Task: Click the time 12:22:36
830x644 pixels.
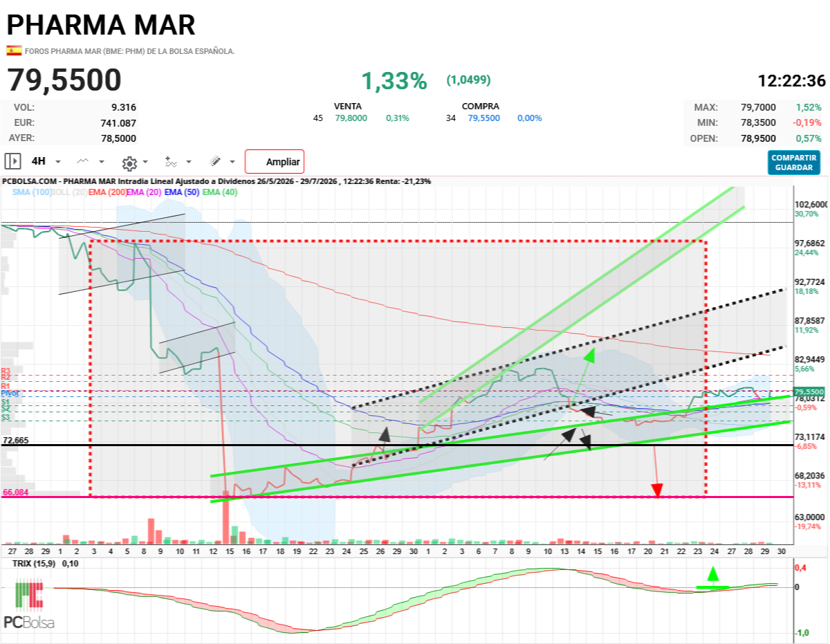Action: 792,81
